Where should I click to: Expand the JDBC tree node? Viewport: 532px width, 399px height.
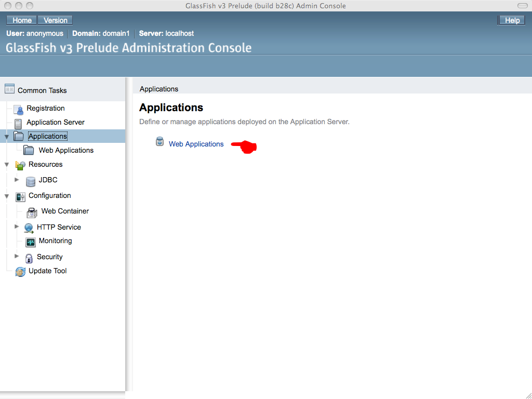(x=17, y=179)
